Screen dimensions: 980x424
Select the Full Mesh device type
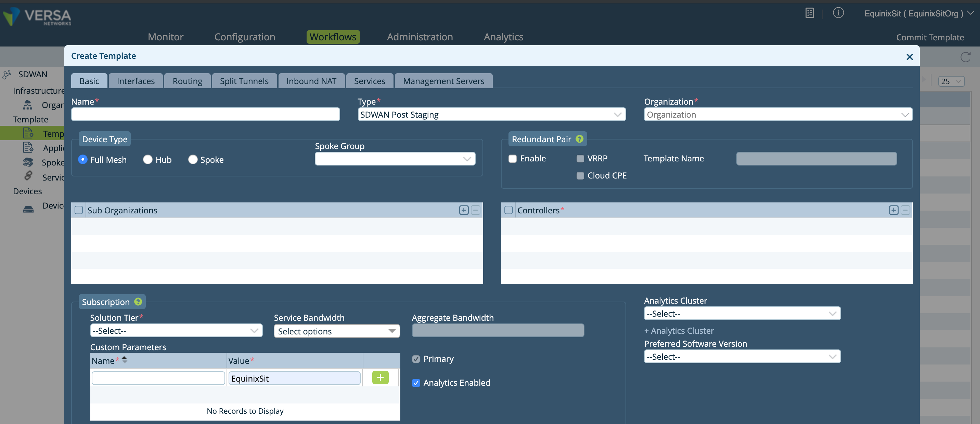pos(82,160)
